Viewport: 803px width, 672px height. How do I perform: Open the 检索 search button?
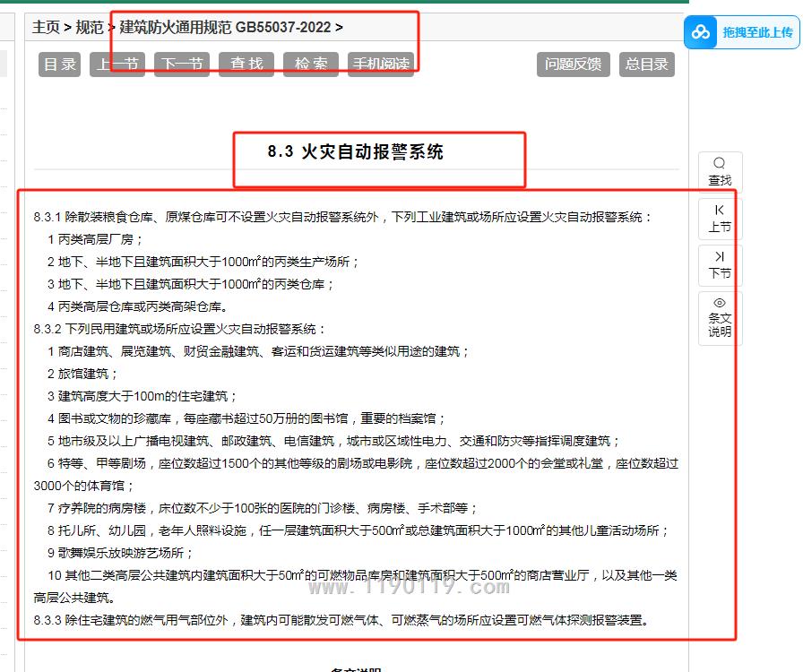[311, 65]
